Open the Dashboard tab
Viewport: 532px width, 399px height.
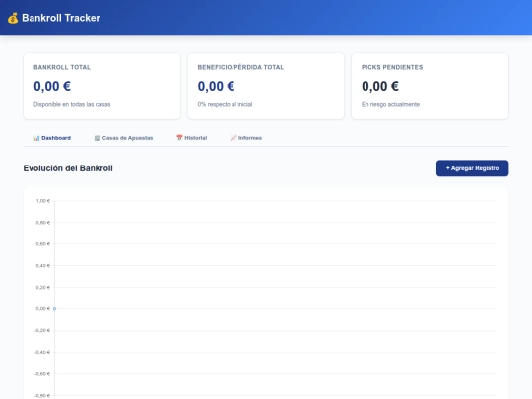52,138
